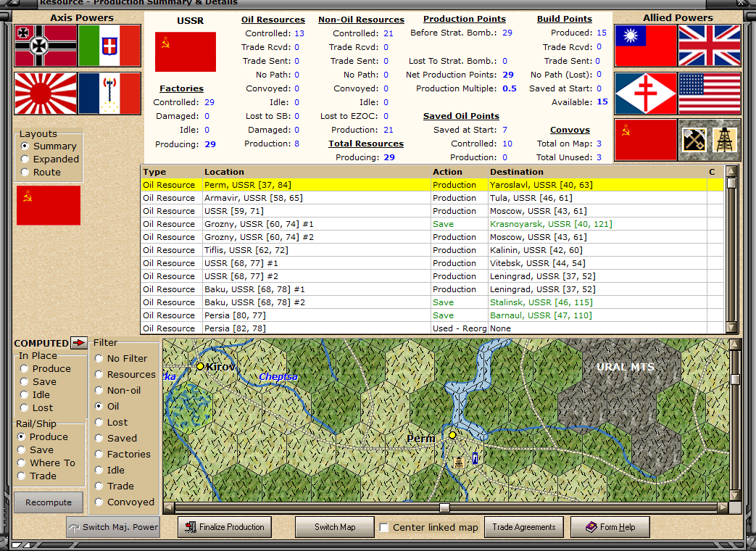Viewport: 756px width, 551px height.
Task: Choose the Summary layout
Action: pos(49,146)
